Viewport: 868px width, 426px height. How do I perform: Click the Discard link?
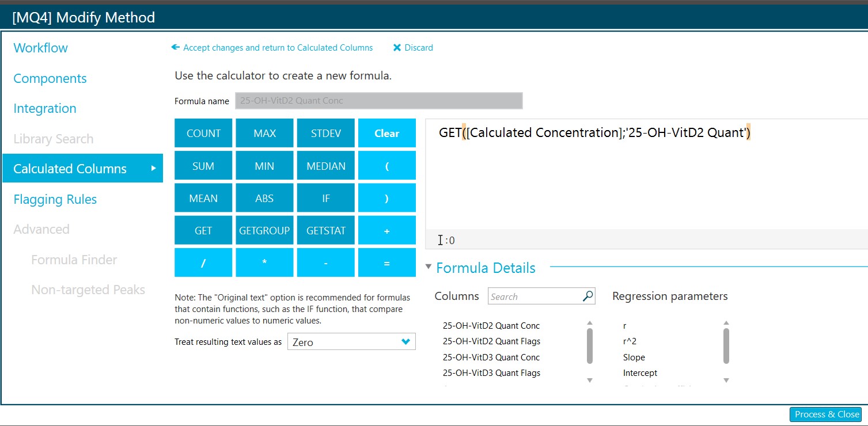419,48
